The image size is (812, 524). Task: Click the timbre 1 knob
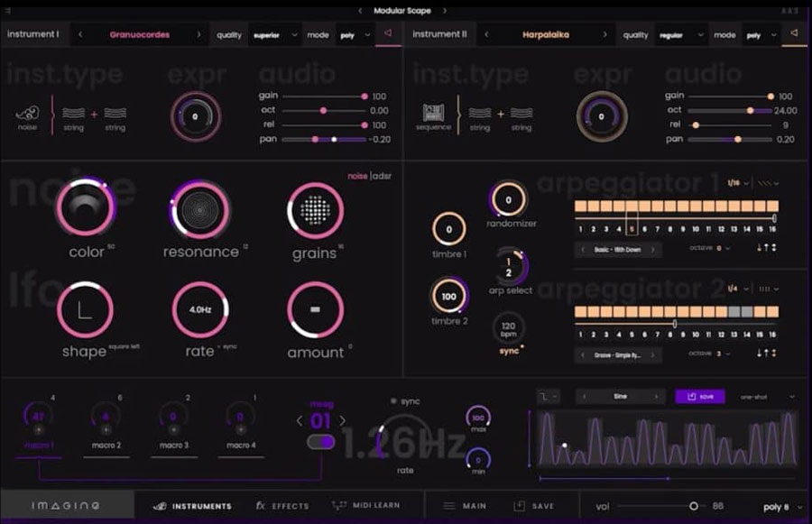click(449, 229)
